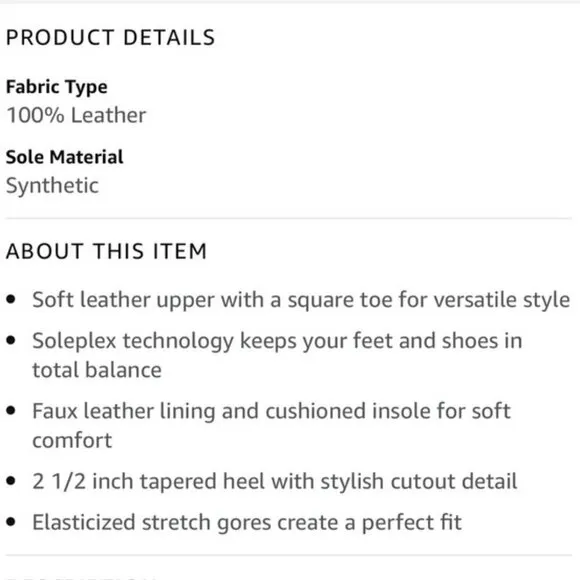This screenshot has height=580, width=580.
Task: Click the bullet dot before 'Elasticized'
Action: click(11, 522)
